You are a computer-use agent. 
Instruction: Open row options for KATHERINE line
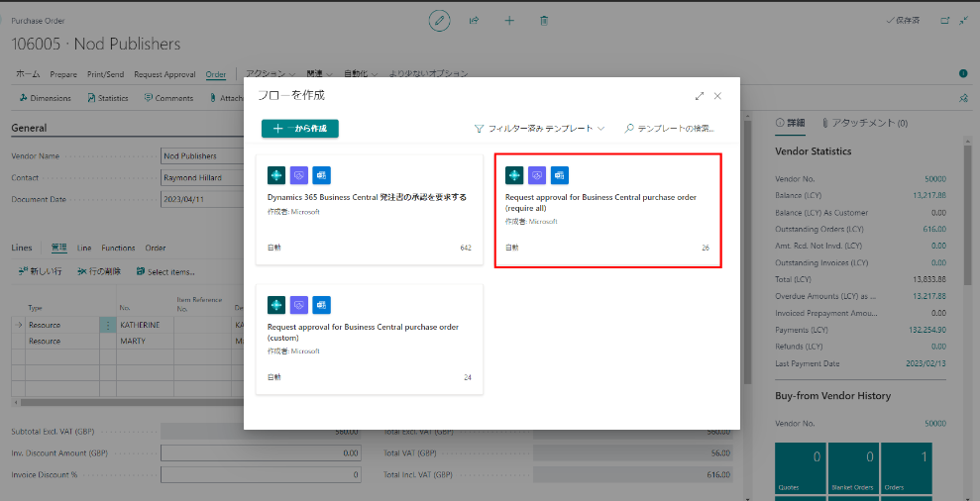pyautogui.click(x=108, y=326)
